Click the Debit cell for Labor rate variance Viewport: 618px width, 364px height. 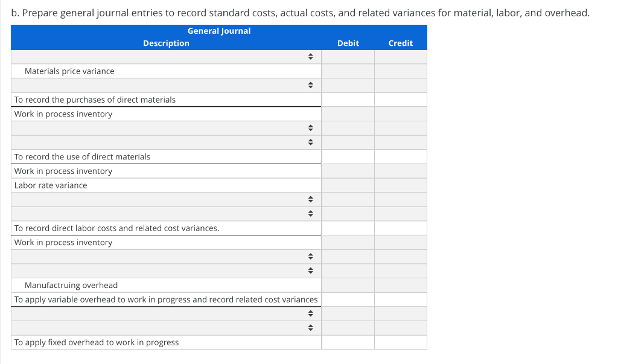(348, 185)
